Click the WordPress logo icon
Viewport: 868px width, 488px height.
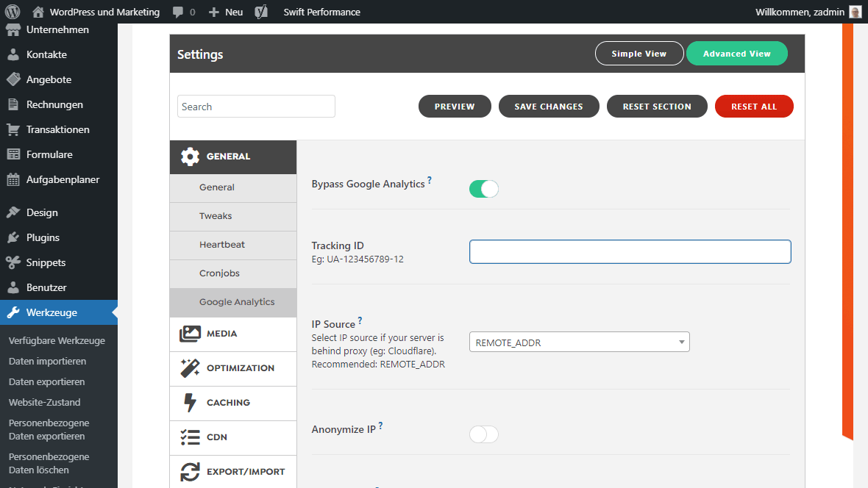click(x=12, y=12)
